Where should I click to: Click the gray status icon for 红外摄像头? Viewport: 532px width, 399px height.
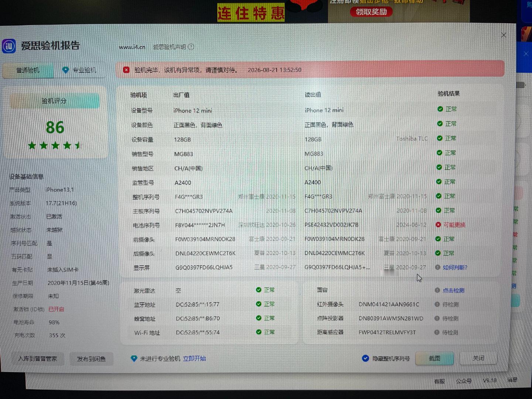pyautogui.click(x=437, y=304)
